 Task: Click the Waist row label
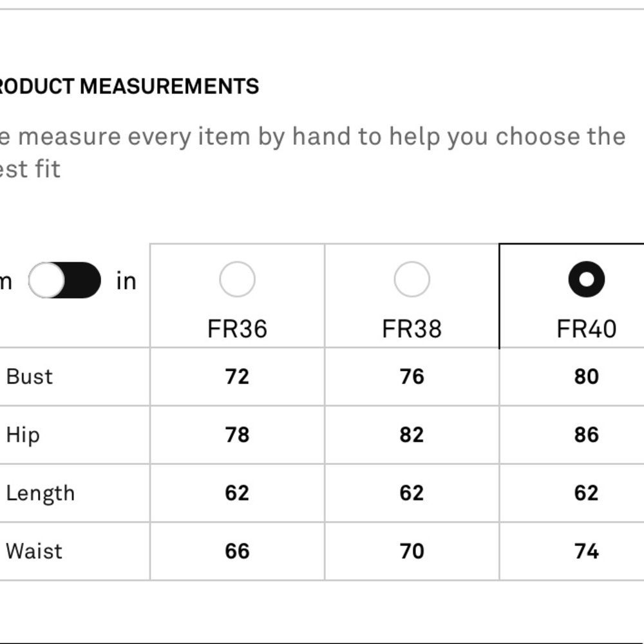(34, 551)
